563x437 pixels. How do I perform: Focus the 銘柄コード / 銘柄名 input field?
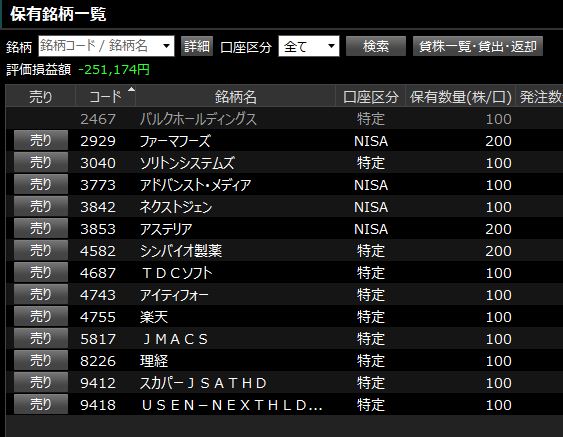point(99,46)
